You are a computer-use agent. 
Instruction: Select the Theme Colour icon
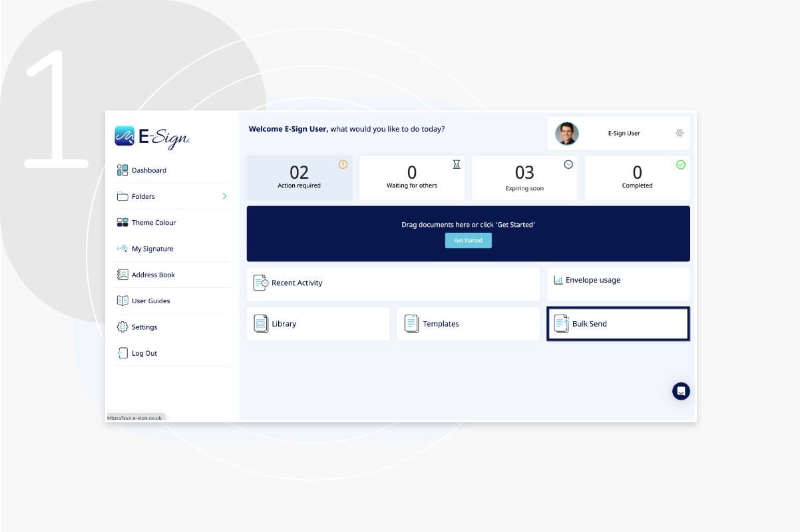coord(122,223)
